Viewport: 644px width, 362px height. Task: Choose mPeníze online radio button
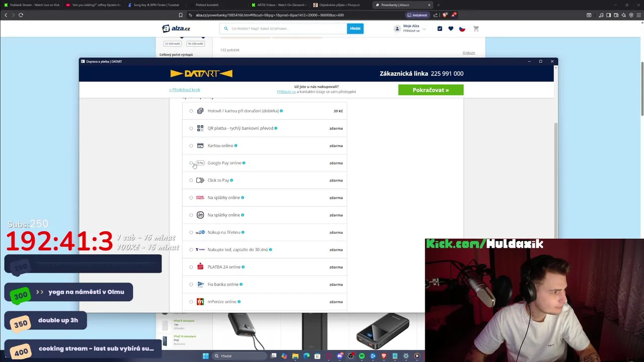click(191, 302)
